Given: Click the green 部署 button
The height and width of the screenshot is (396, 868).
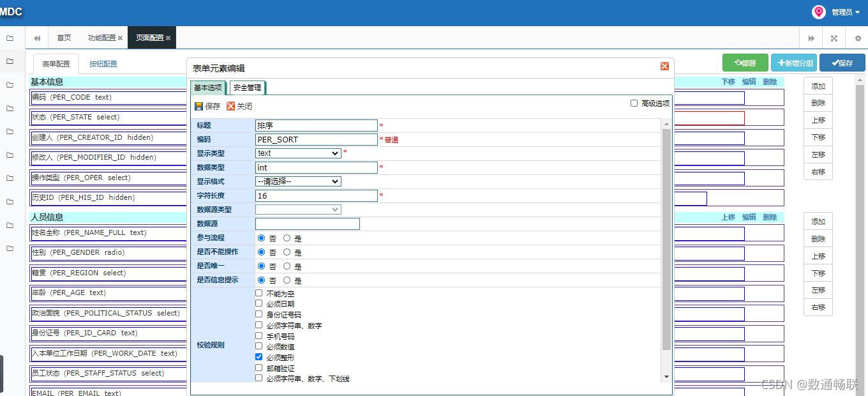Looking at the screenshot, I should 745,63.
